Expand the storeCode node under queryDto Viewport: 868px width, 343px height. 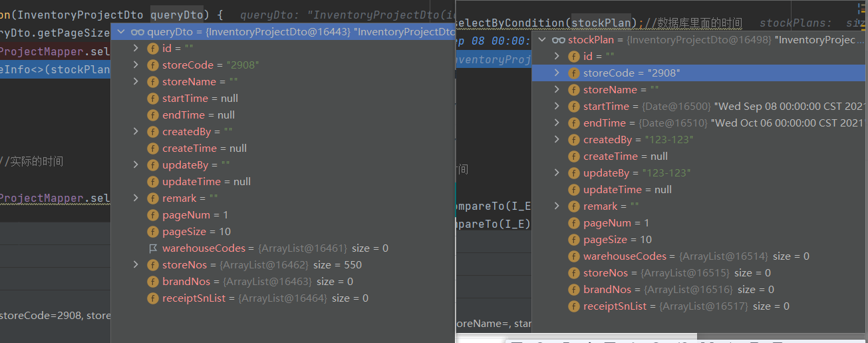tap(136, 65)
